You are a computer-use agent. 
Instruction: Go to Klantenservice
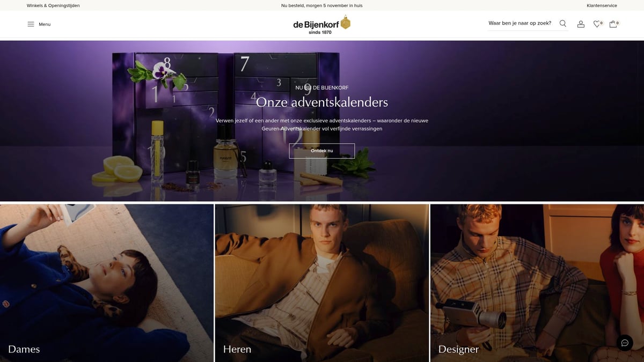coord(602,5)
